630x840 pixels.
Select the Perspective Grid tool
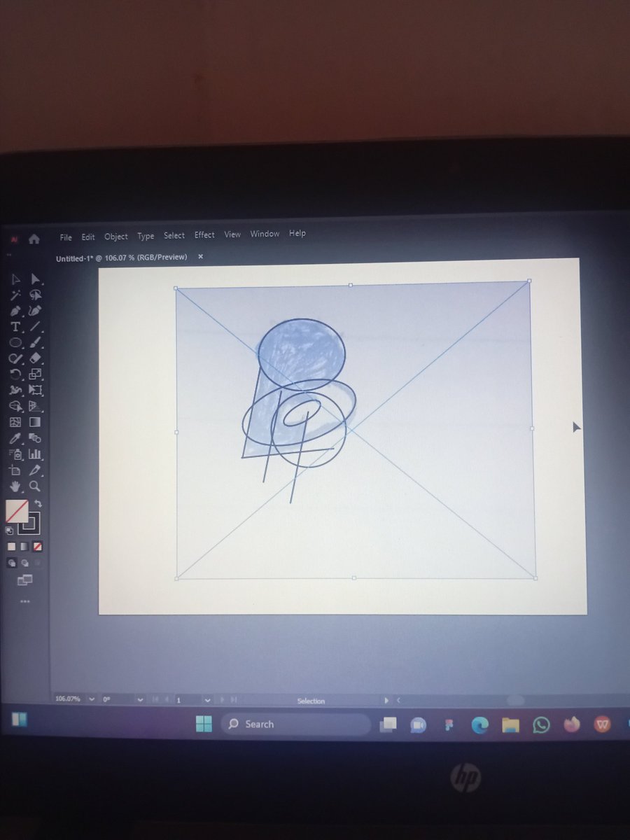pyautogui.click(x=36, y=406)
